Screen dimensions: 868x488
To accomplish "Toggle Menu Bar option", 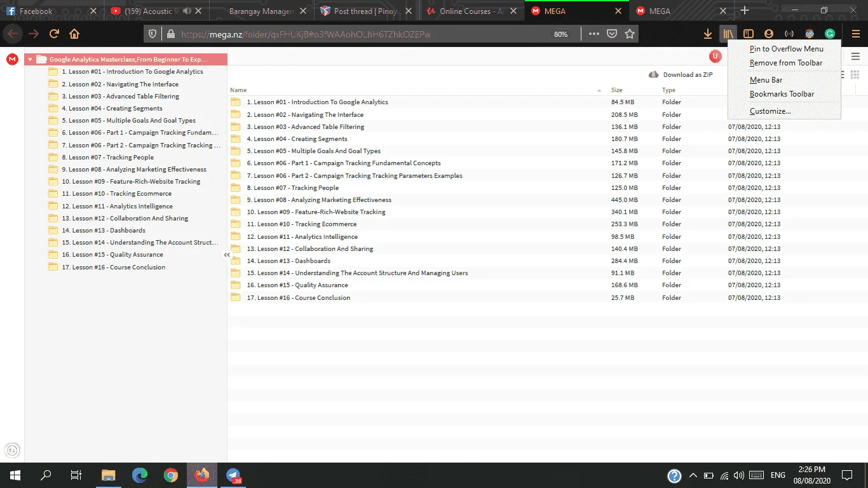I will pyautogui.click(x=766, y=80).
